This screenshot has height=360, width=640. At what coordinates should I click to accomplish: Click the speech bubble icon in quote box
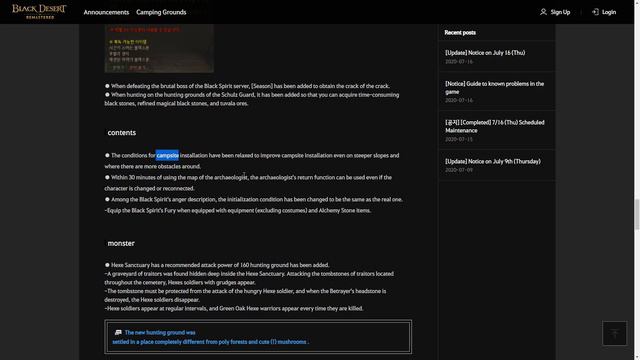pos(118,333)
